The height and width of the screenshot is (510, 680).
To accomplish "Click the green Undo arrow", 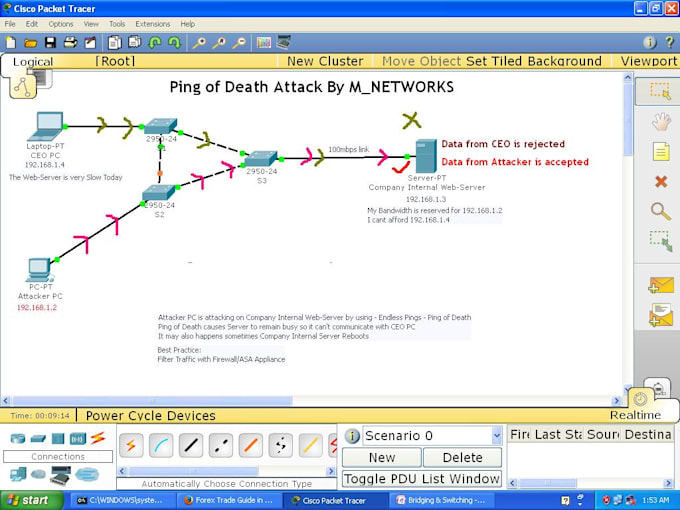I will click(x=155, y=42).
